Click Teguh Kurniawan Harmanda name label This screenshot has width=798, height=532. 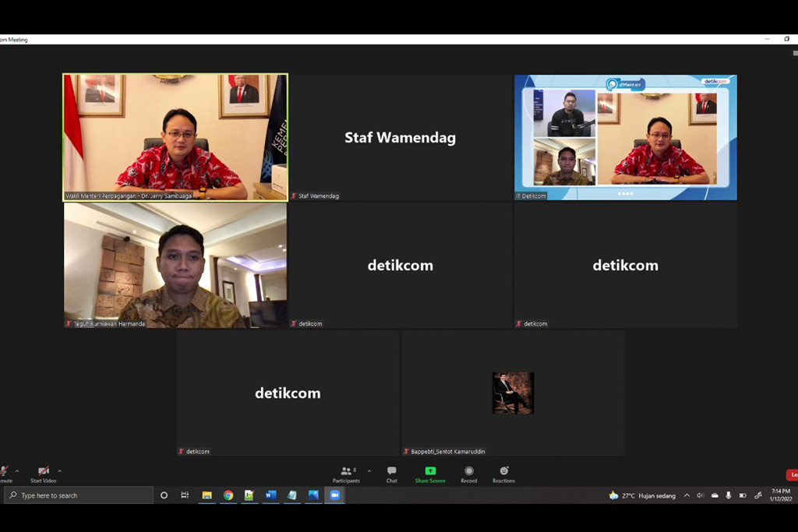109,323
